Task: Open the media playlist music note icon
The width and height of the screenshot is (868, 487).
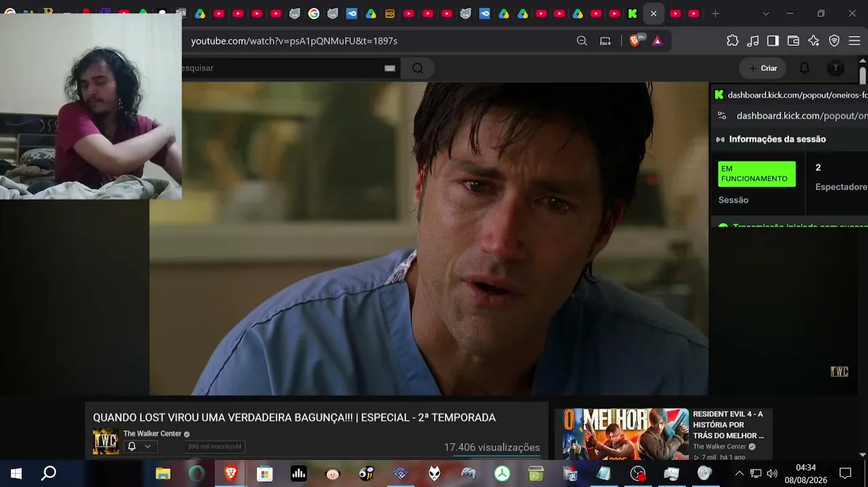Action: click(x=753, y=41)
